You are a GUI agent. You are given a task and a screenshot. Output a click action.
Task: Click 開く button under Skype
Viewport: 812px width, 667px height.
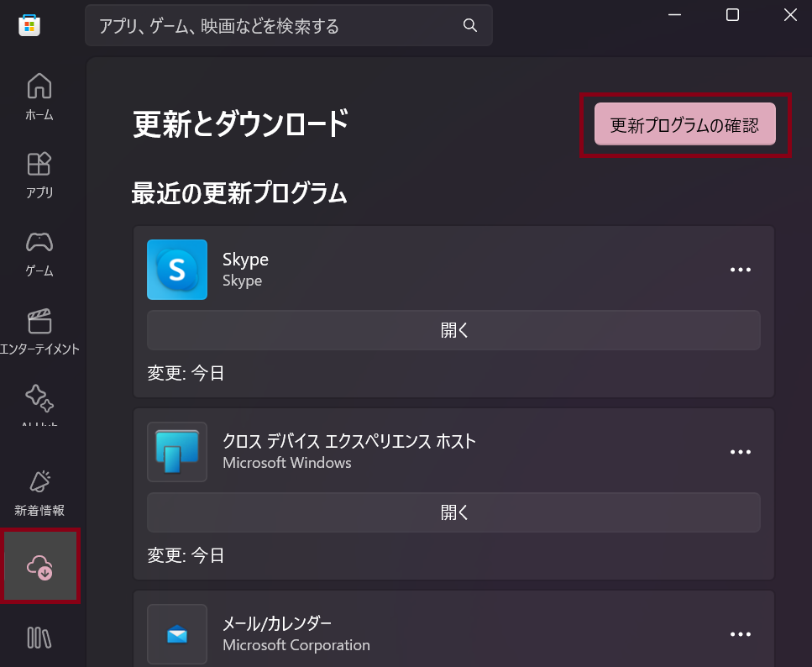pyautogui.click(x=453, y=330)
